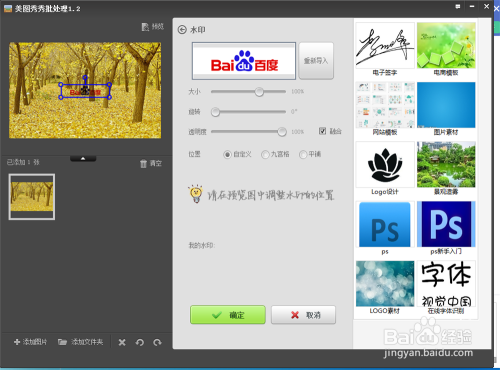Screen dimensions: 500x370
Task: Open the green 电商模板 thumbnail
Action: click(446, 45)
